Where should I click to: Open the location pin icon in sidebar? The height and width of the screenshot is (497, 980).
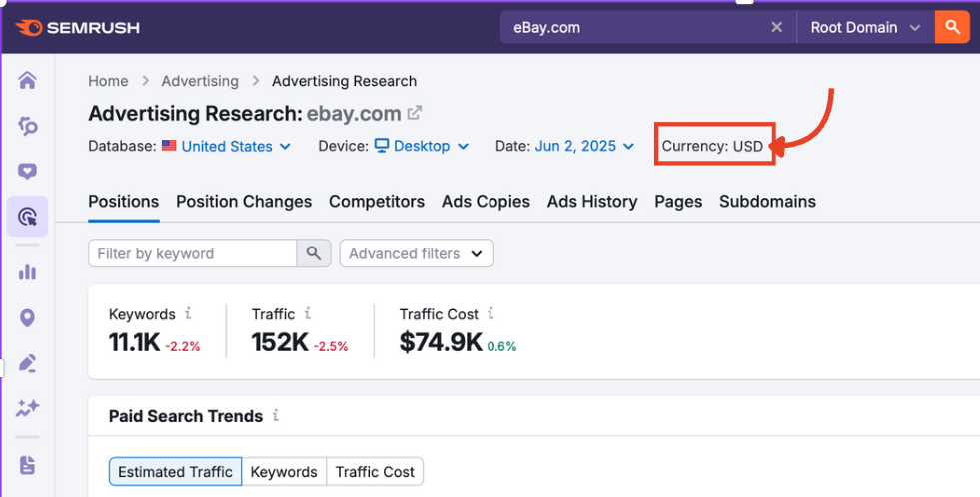click(x=27, y=318)
